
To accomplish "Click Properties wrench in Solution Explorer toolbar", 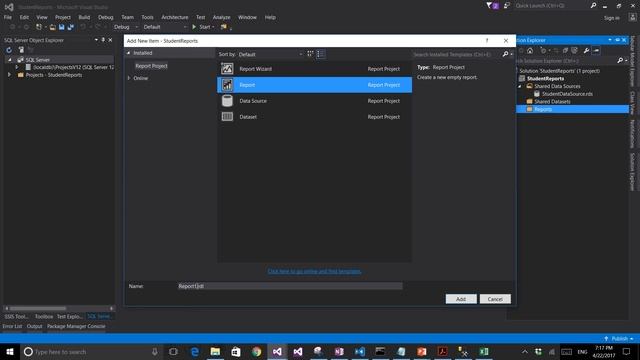I will click(586, 51).
